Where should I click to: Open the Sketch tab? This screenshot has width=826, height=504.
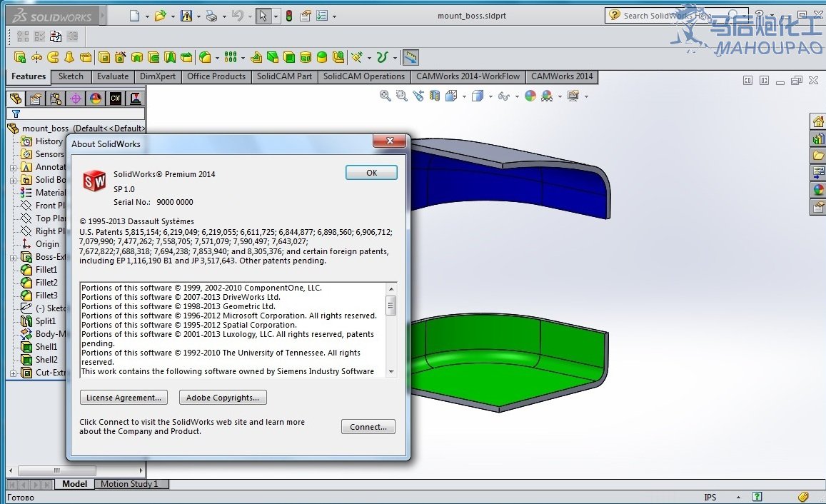pos(71,76)
